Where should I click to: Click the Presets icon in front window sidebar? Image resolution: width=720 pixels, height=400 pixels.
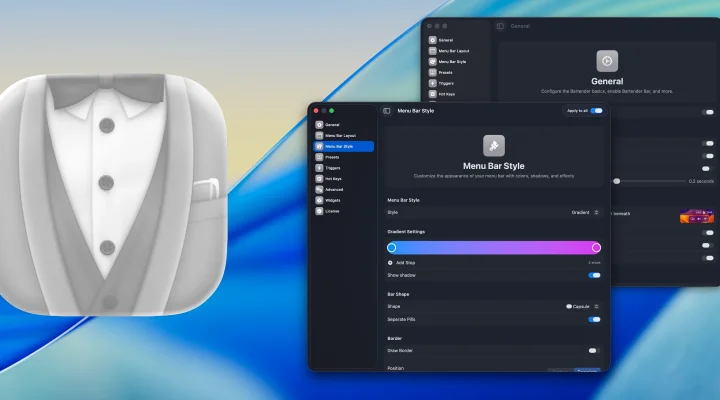point(319,157)
